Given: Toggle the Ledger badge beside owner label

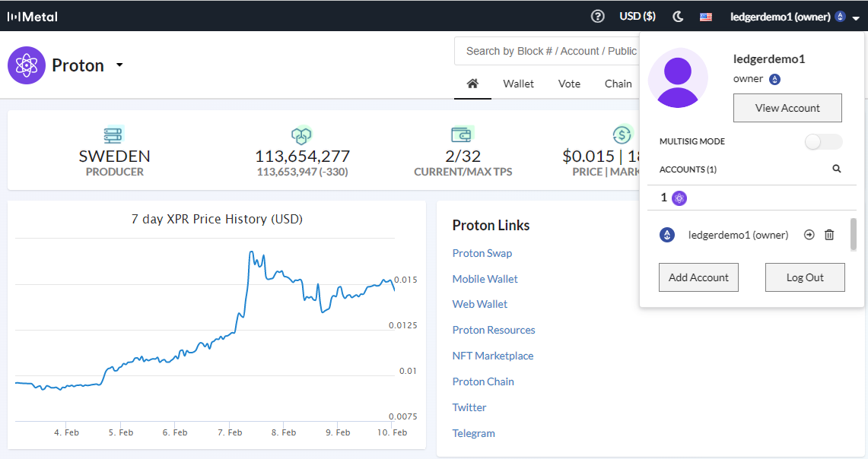Looking at the screenshot, I should click(774, 78).
